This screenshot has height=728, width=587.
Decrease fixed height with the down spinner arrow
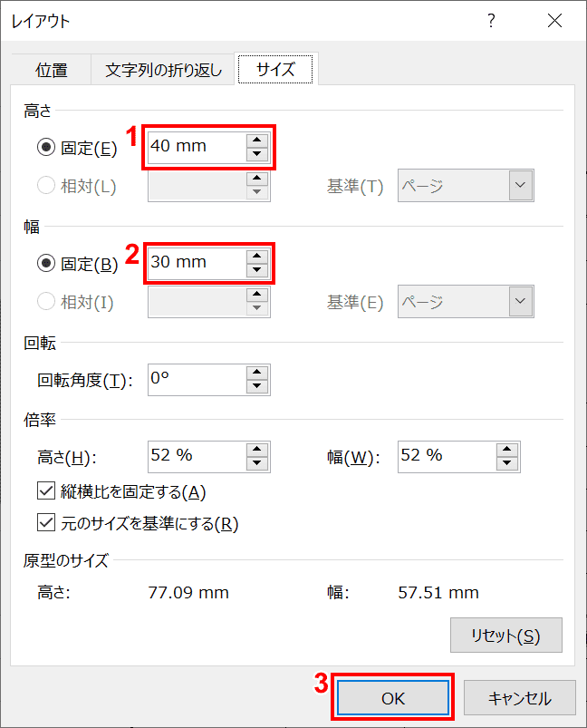click(x=257, y=154)
